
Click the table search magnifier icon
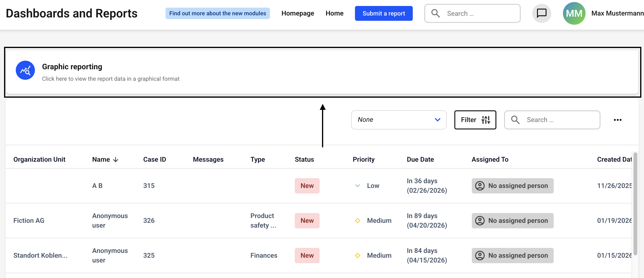(515, 120)
